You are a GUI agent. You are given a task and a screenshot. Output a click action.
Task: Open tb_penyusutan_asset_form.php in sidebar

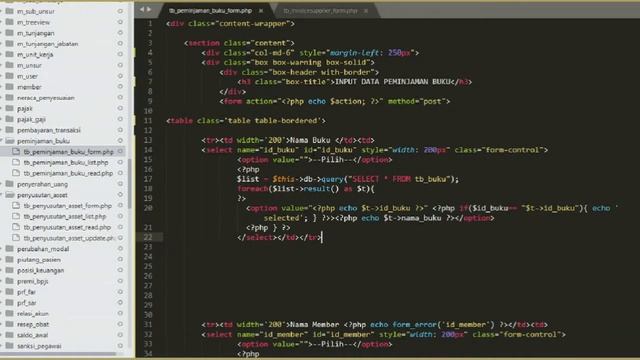coord(67,206)
